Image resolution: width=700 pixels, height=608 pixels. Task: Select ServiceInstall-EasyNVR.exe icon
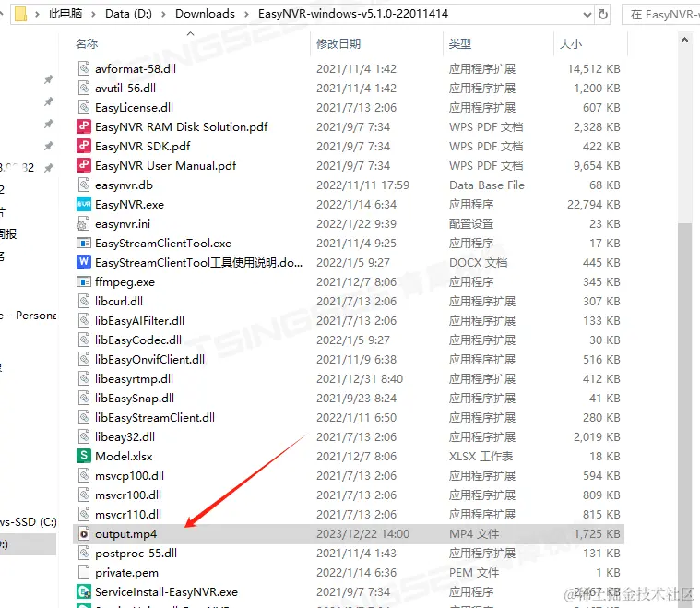84,592
